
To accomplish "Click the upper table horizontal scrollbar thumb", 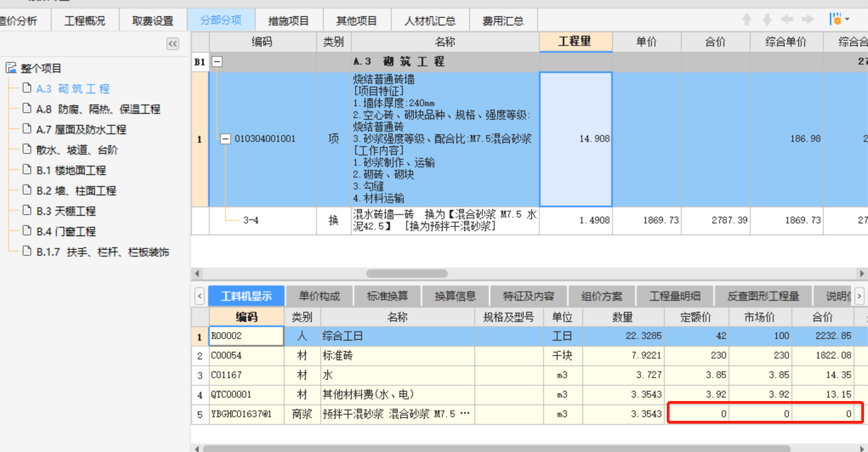I will [408, 274].
